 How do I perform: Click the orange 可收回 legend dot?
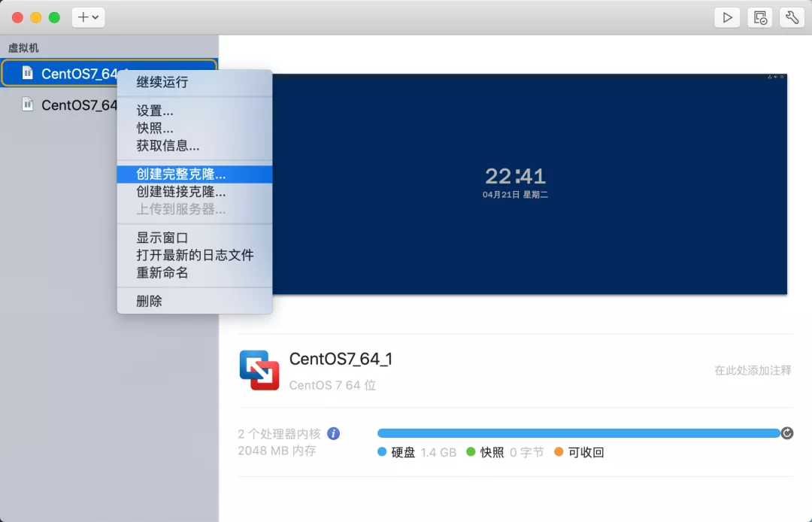click(559, 451)
